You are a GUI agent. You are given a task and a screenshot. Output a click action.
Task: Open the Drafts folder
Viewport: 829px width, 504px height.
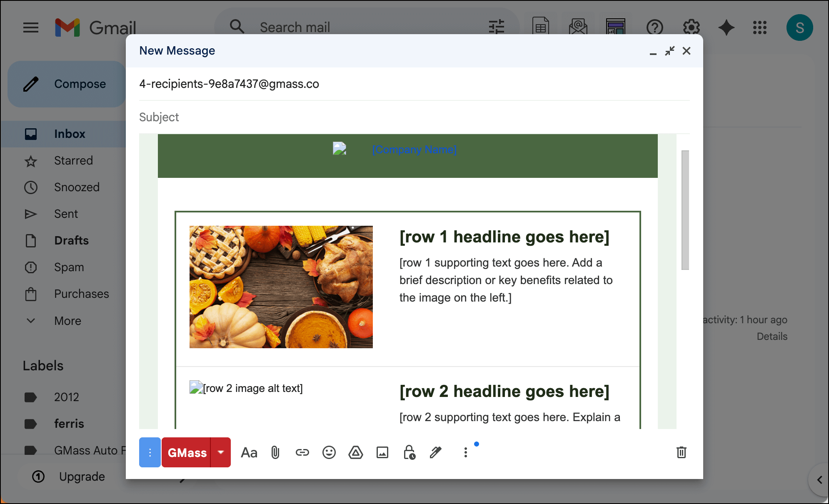click(x=71, y=240)
